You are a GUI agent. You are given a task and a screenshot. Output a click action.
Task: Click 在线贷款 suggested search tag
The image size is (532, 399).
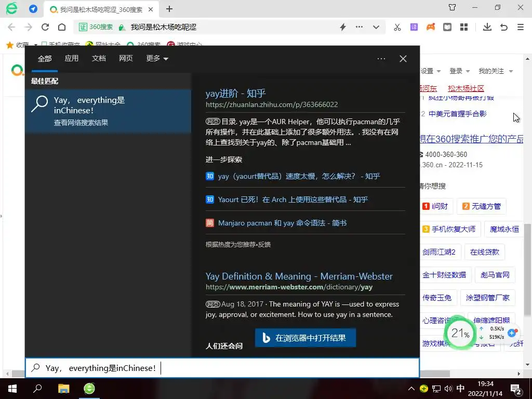485,252
